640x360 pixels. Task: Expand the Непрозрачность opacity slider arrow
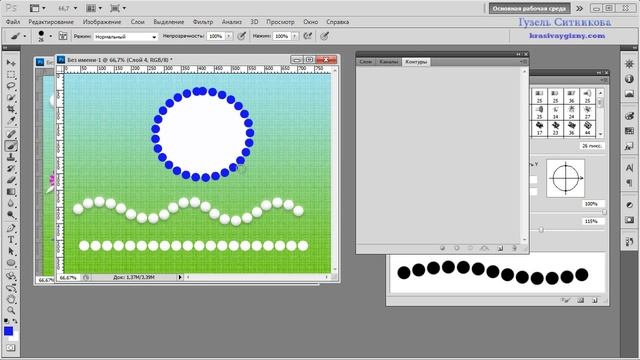(x=229, y=36)
